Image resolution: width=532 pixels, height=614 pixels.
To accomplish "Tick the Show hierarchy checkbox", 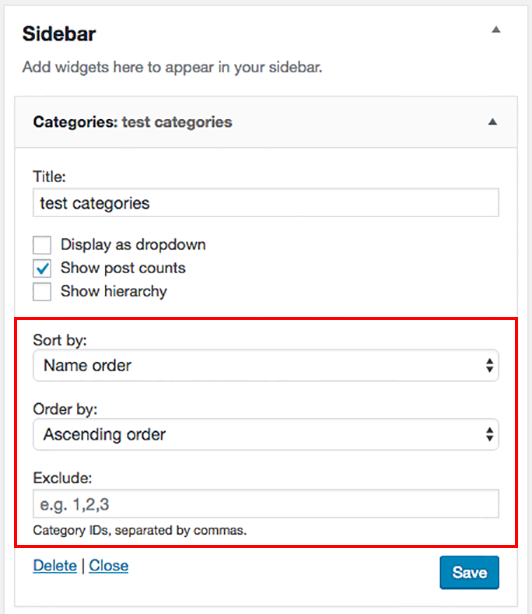I will click(42, 292).
